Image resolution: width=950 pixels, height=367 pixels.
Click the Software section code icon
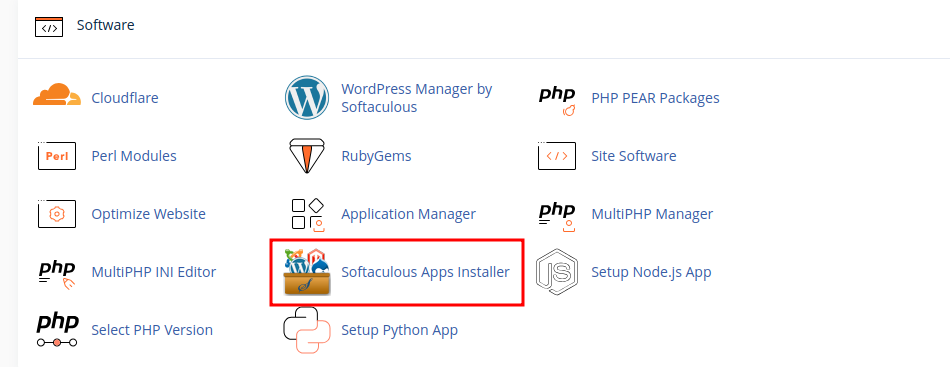(x=48, y=27)
